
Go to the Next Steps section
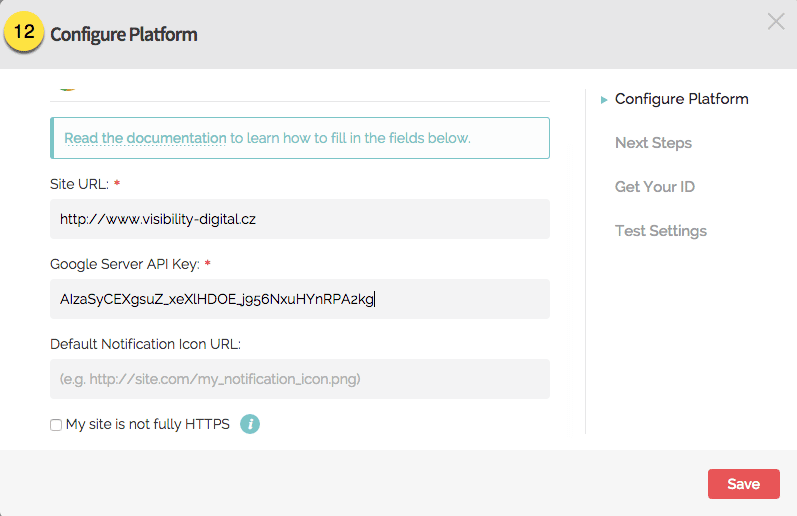(x=653, y=143)
